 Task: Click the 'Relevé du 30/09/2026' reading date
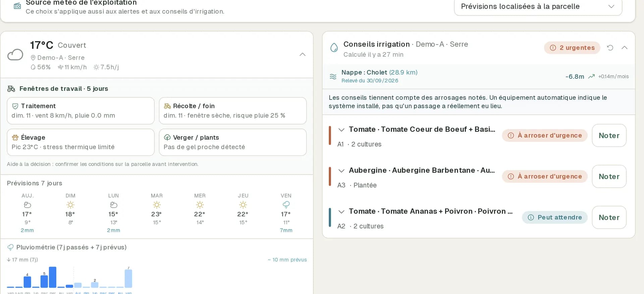[x=370, y=81]
